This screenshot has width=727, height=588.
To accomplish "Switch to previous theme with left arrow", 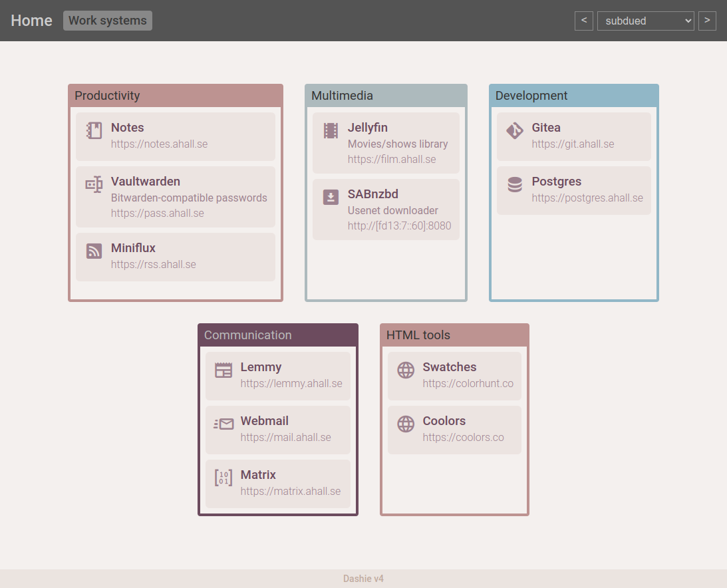I will (583, 21).
